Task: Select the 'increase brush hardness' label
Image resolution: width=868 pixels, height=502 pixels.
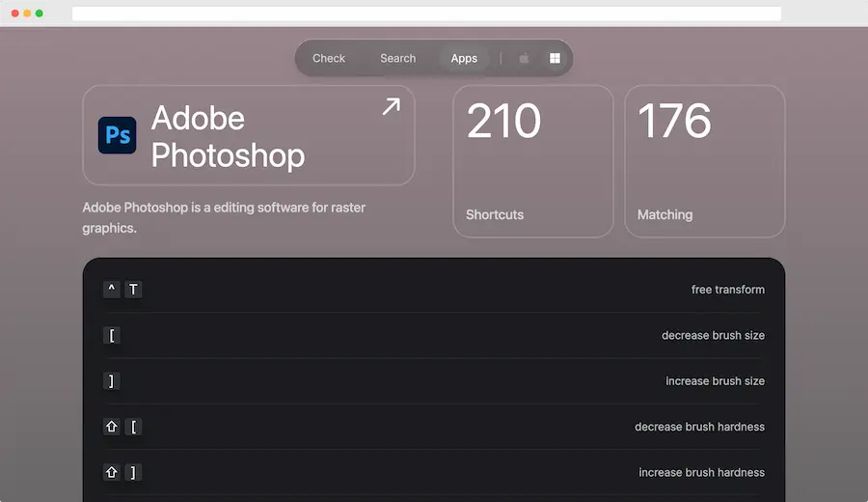Action: tap(702, 473)
